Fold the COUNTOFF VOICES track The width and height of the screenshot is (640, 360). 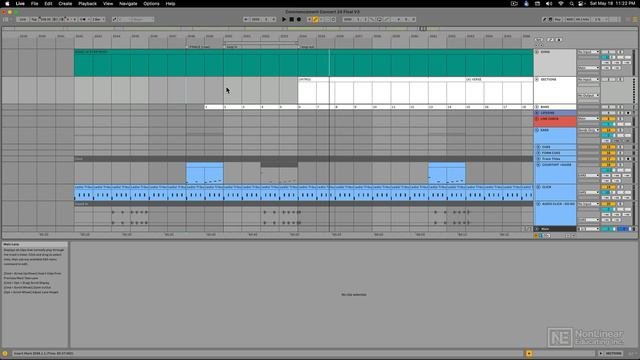538,165
